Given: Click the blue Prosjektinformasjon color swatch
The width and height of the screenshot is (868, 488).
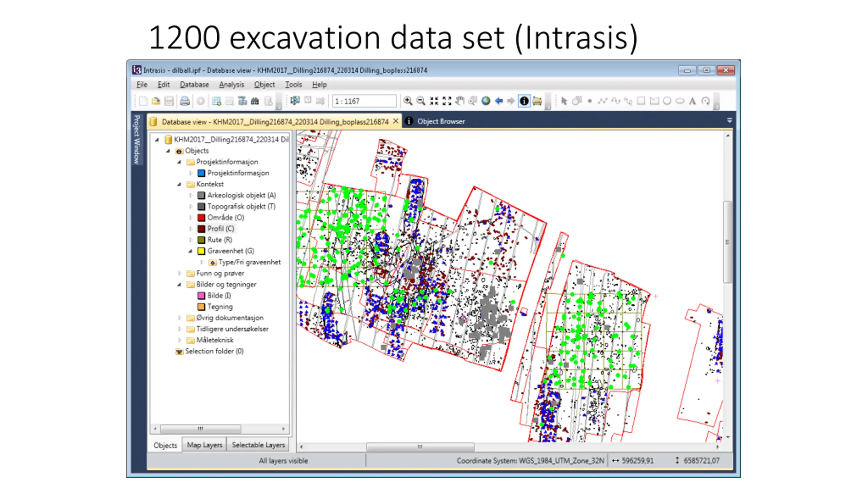Looking at the screenshot, I should (x=201, y=173).
